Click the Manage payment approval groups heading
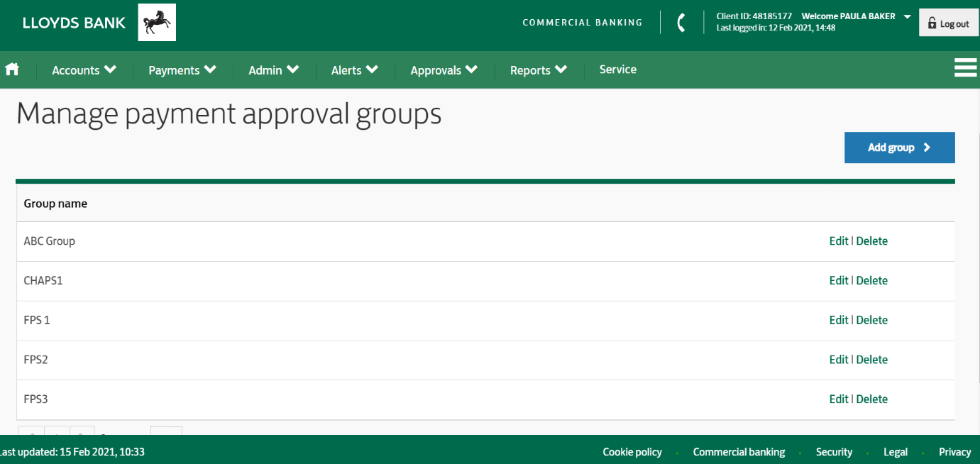Screen dimensions: 980x464 pyautogui.click(x=229, y=114)
